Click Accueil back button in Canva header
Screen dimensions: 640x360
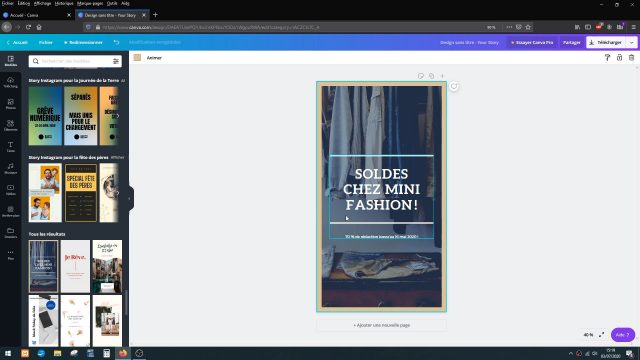coord(17,42)
